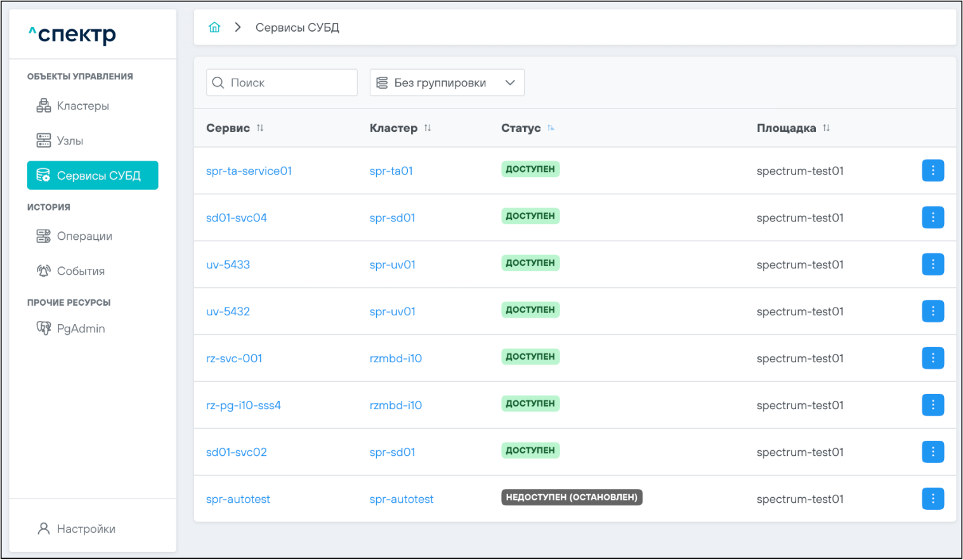963x560 pixels.
Task: Open События in sidebar
Action: pos(81,271)
